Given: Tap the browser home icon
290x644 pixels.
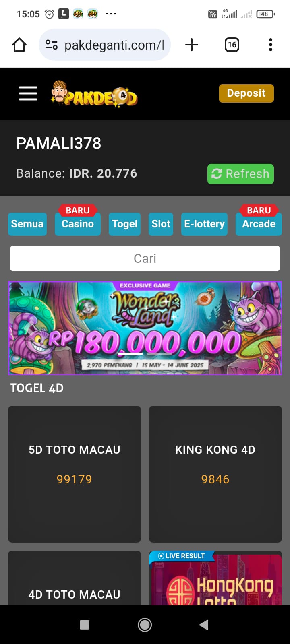Looking at the screenshot, I should pos(19,45).
